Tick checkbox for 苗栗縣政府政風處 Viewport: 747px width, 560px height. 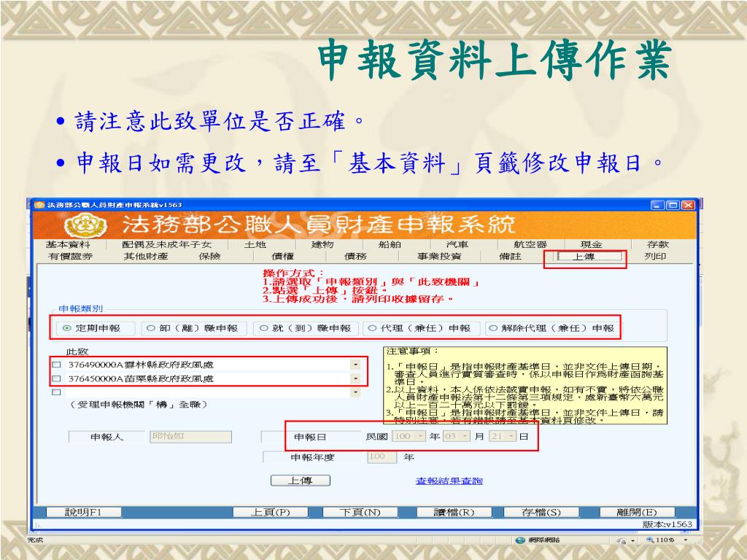coord(56,378)
